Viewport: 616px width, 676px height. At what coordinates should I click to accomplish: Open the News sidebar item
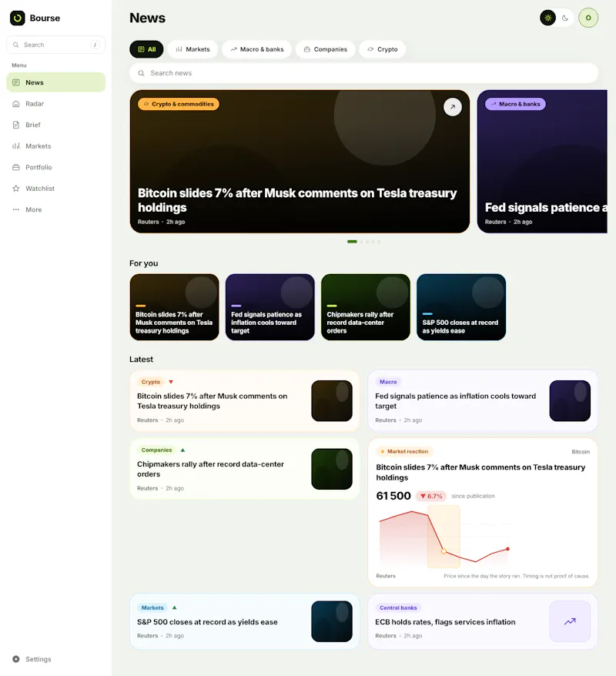55,82
